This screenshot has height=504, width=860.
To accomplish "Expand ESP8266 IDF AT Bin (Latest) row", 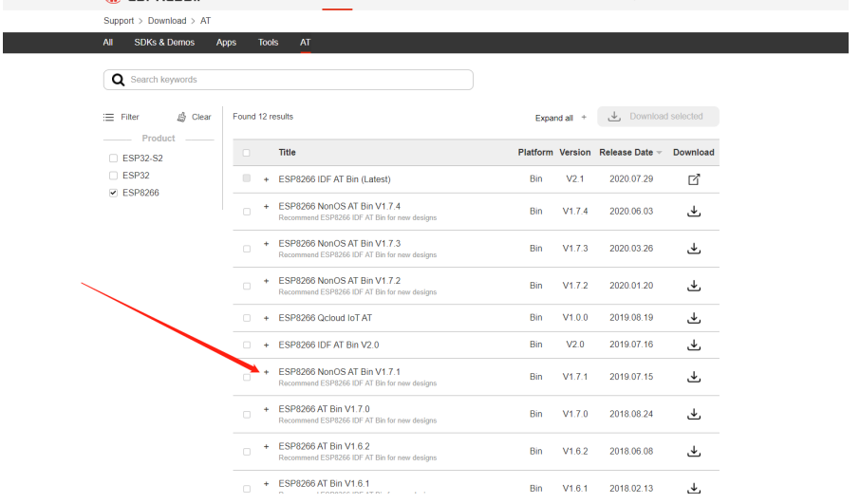I will pos(267,180).
